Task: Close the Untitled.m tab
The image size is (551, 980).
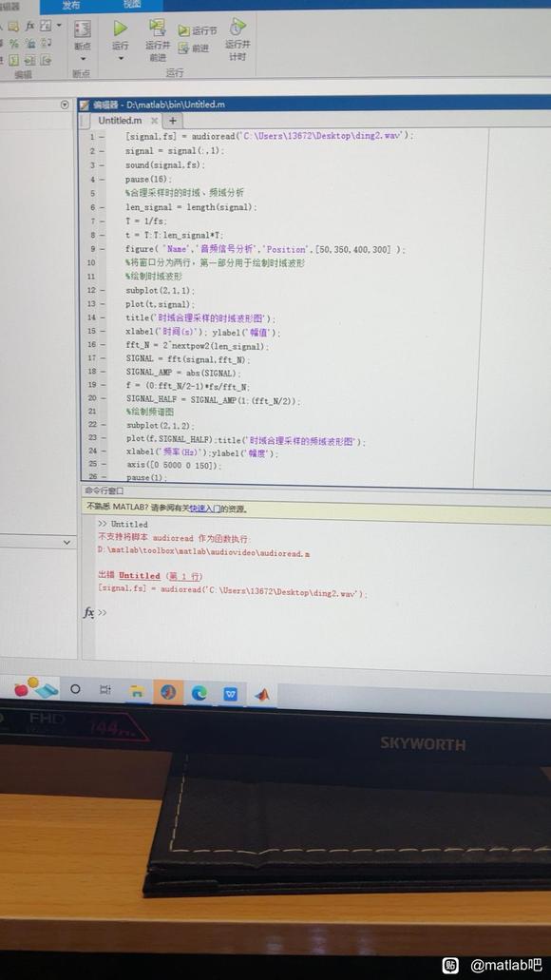Action: click(154, 121)
